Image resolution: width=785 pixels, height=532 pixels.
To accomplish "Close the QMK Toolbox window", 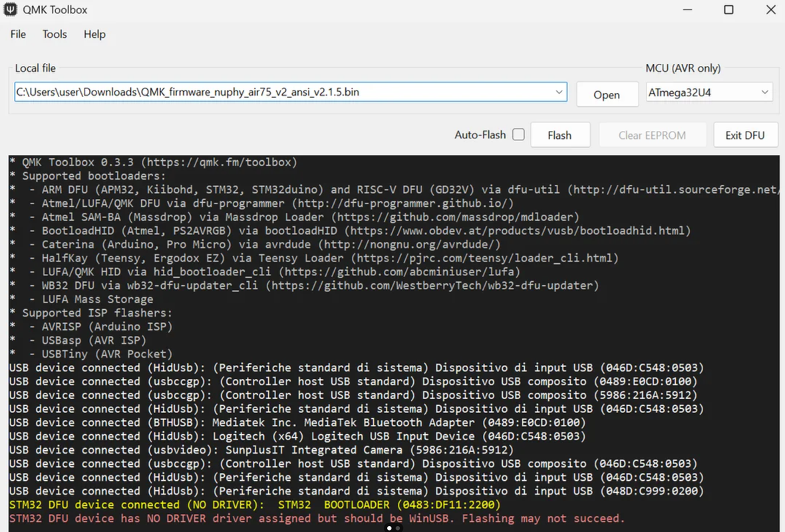I will (x=771, y=9).
